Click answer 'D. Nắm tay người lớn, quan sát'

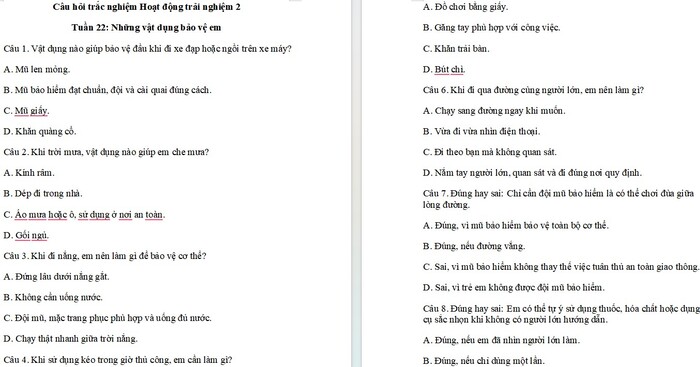pyautogui.click(x=532, y=172)
